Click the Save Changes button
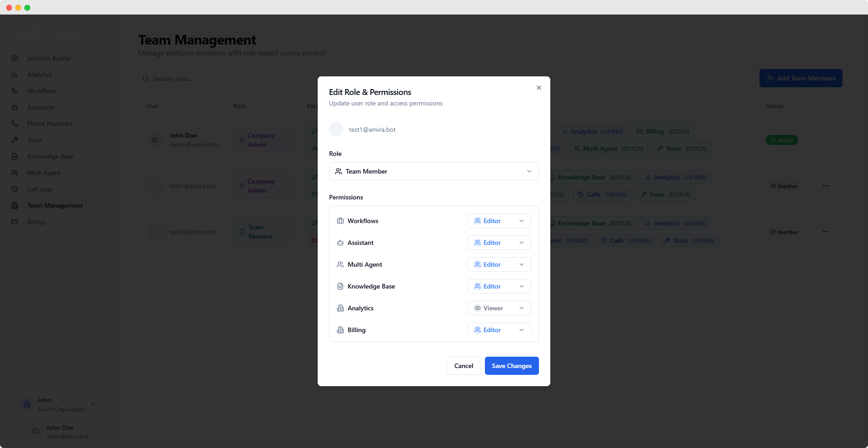Image resolution: width=868 pixels, height=448 pixels. click(511, 365)
